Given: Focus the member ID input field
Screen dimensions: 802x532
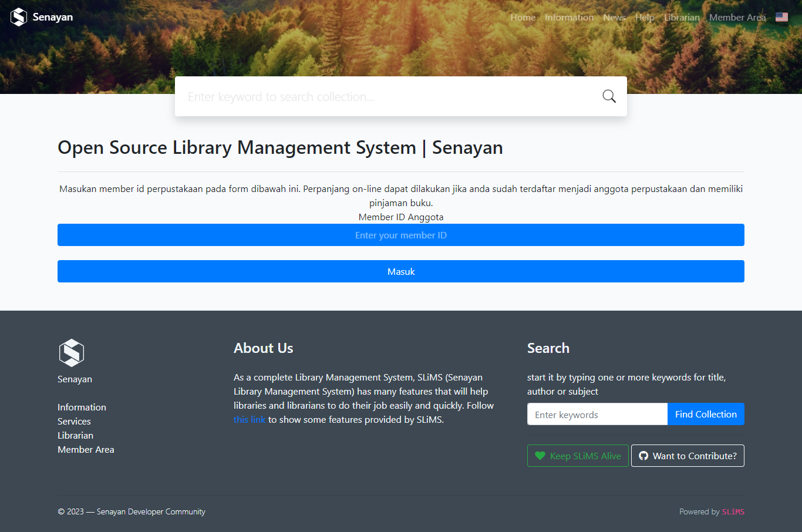Looking at the screenshot, I should click(401, 235).
